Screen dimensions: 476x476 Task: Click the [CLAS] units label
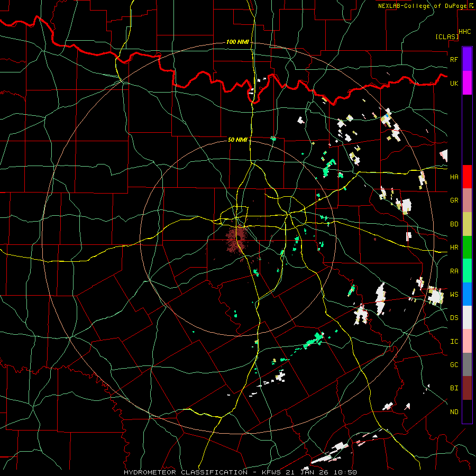point(447,36)
